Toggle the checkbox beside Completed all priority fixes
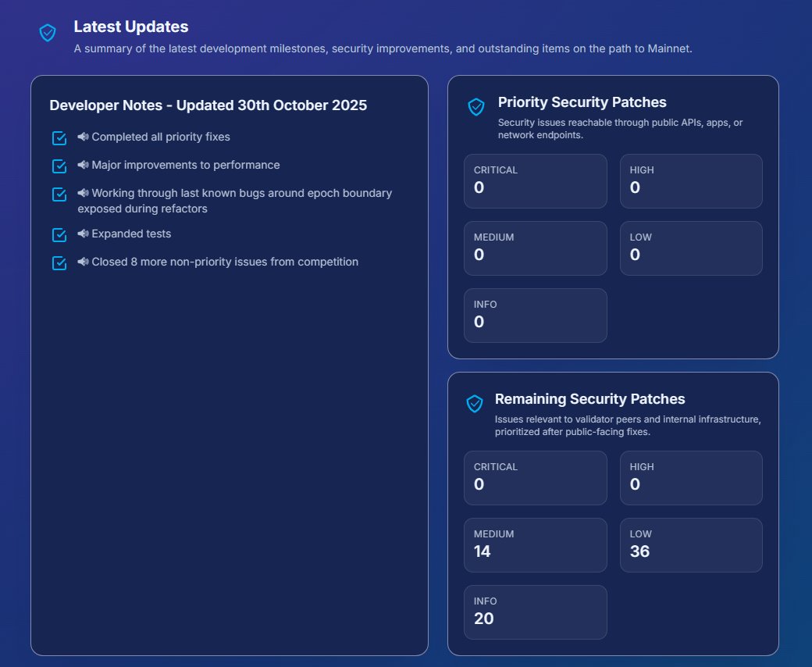 [59, 137]
